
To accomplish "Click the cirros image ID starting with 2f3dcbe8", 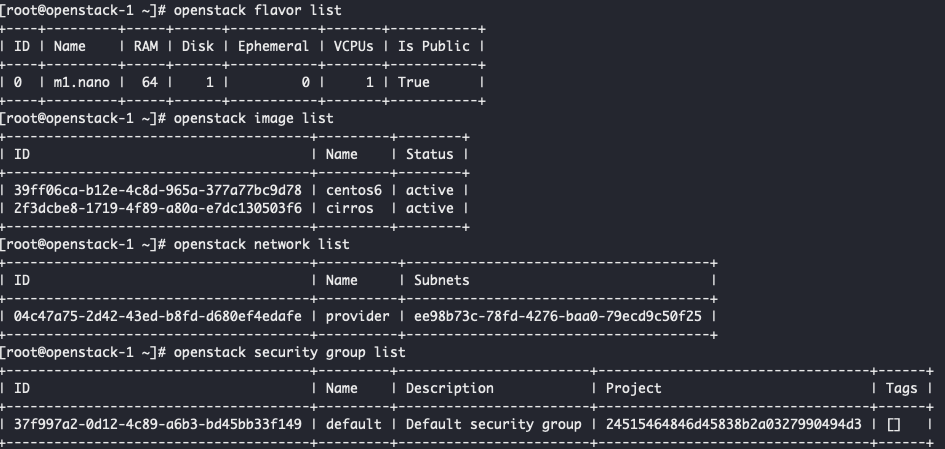I will pyautogui.click(x=157, y=208).
